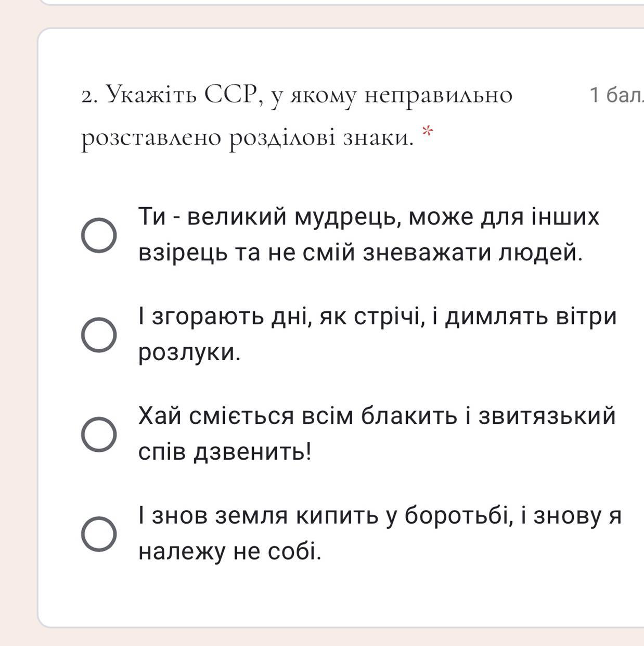This screenshot has height=646, width=644.
Task: Click the previous question card's bottom edge
Action: (x=341, y=3)
